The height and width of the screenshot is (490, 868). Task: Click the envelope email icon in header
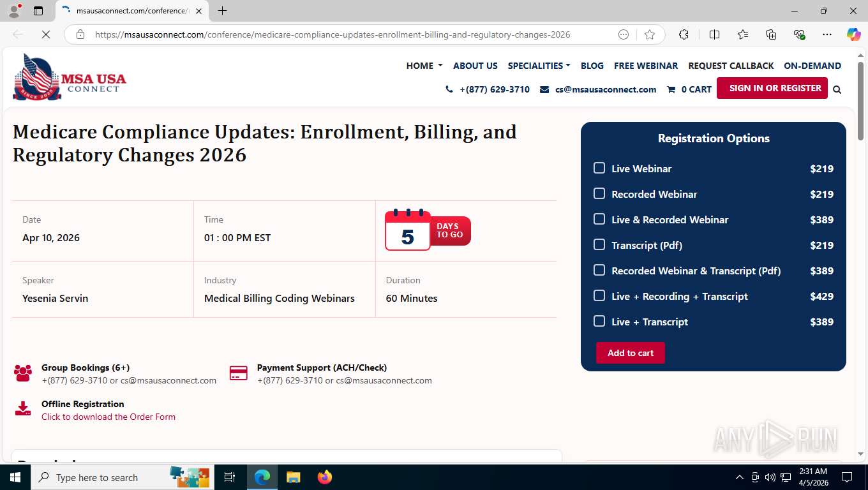pyautogui.click(x=544, y=89)
